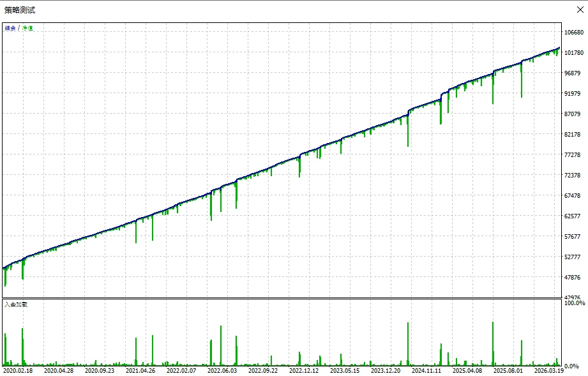This screenshot has width=588, height=376.
Task: Click the 2022.02.07 date label
Action: (x=181, y=371)
